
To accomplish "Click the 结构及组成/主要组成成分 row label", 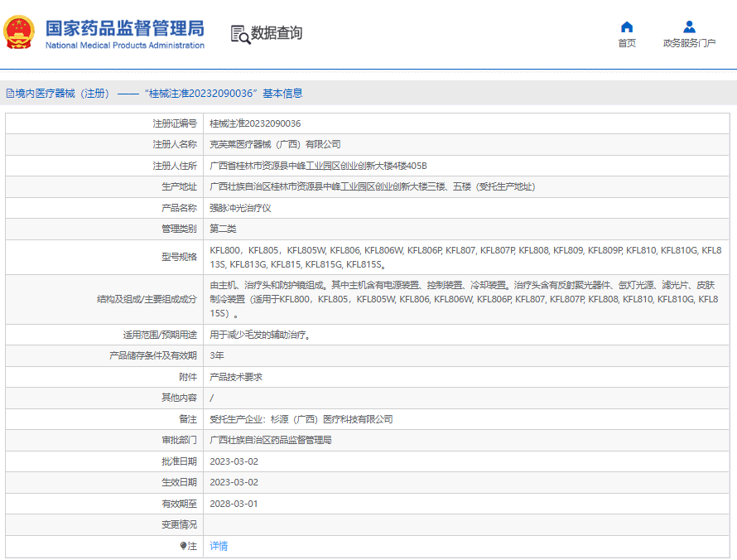I will coord(147,299).
